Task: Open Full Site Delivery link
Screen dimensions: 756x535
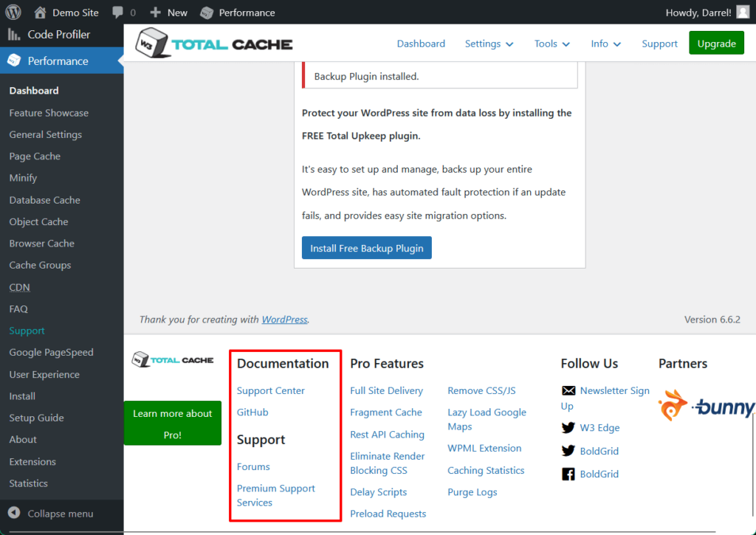Action: [x=386, y=390]
